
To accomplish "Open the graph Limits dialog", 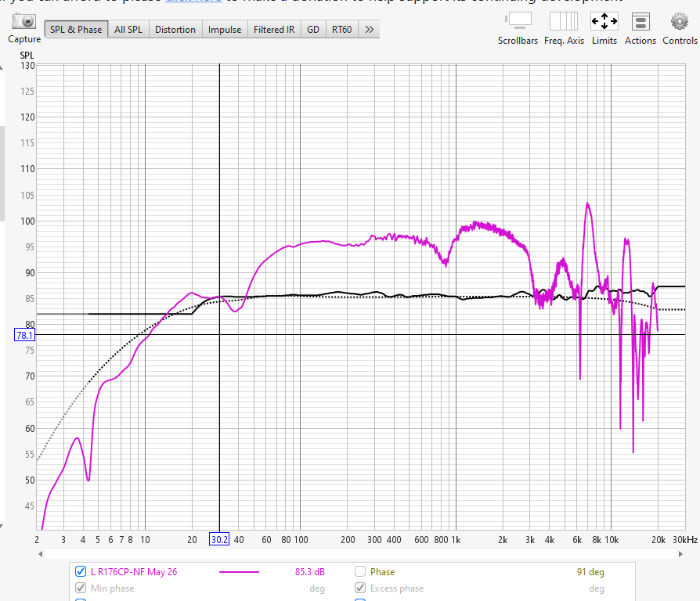I will (x=604, y=21).
